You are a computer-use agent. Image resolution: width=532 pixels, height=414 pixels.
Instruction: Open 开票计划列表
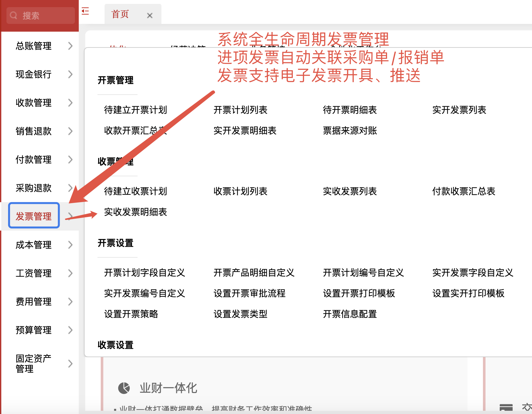240,110
